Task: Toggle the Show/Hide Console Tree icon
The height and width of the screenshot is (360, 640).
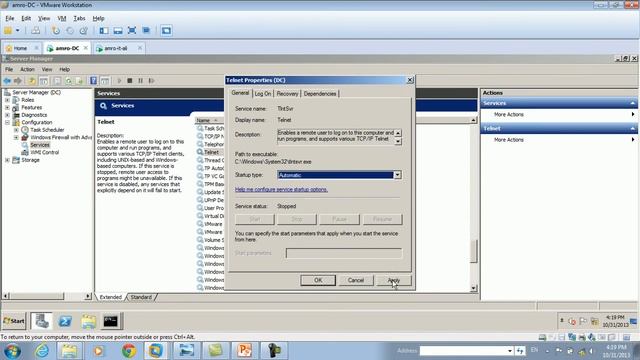Action: click(44, 81)
